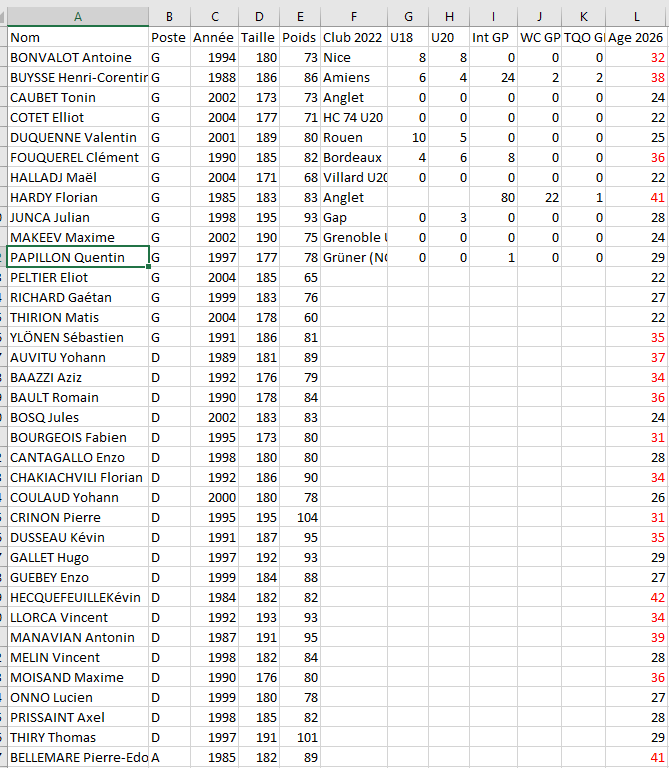The width and height of the screenshot is (669, 768).
Task: Select cell 'COULAUD Yohann'
Action: [78, 498]
